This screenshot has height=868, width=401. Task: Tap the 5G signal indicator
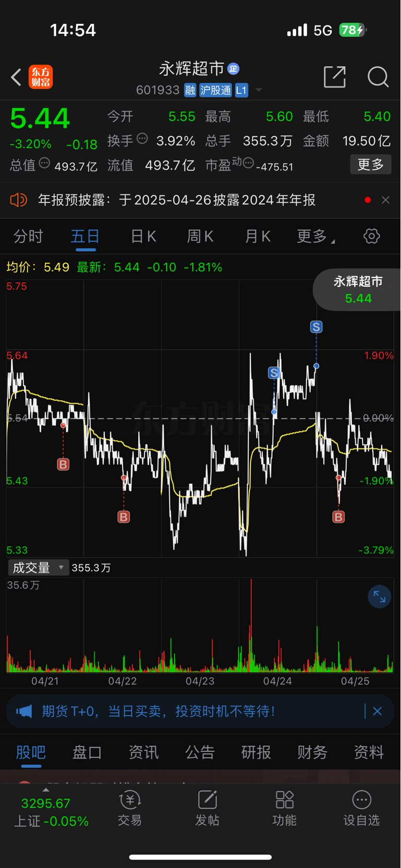point(323,31)
